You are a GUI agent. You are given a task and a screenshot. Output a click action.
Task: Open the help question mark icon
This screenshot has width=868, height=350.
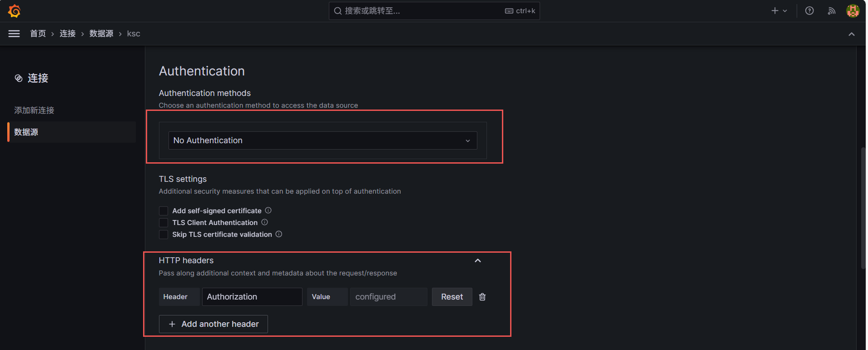click(x=809, y=11)
